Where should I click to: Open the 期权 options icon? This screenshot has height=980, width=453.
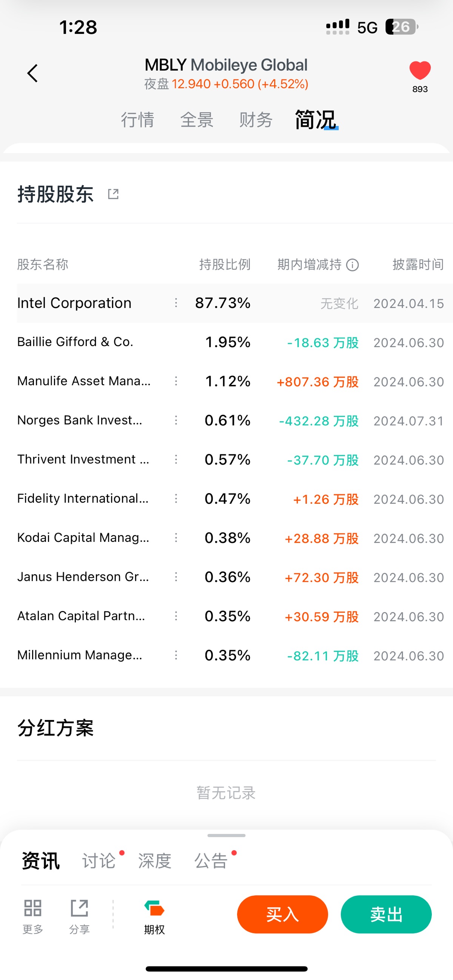tap(154, 909)
